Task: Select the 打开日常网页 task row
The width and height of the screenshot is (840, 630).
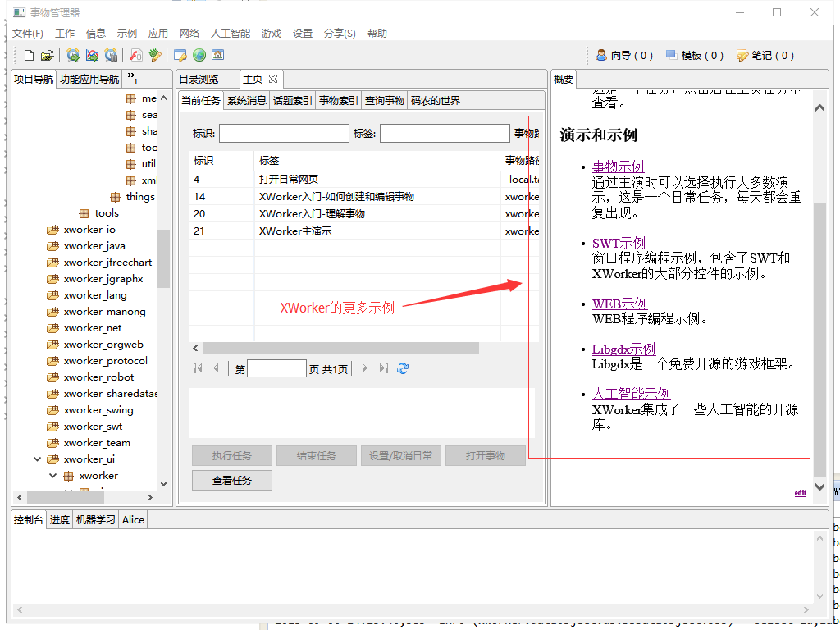Action: [363, 180]
